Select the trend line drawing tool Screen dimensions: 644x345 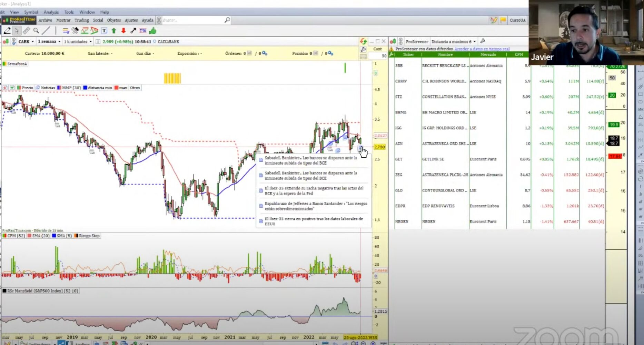[x=46, y=31]
